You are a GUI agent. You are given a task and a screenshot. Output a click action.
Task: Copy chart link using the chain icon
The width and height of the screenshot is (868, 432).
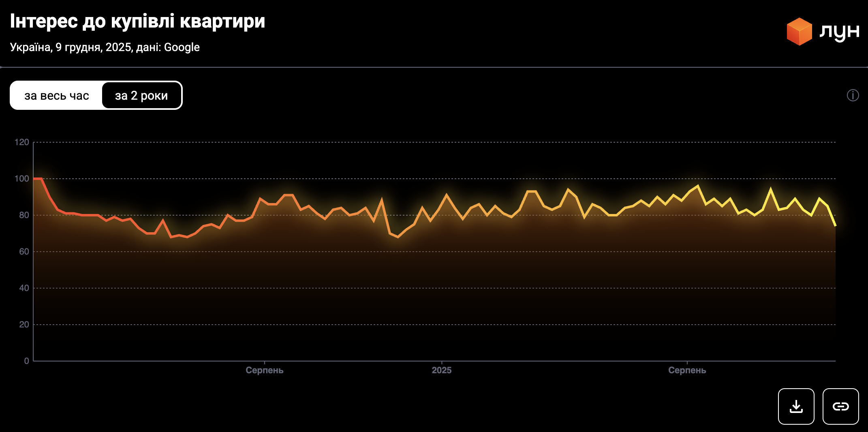[840, 406]
